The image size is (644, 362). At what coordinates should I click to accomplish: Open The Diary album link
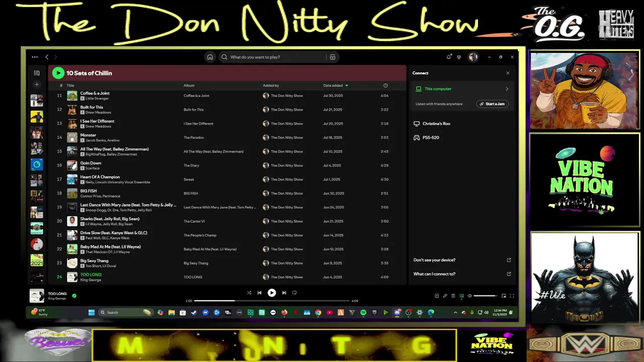tap(192, 165)
